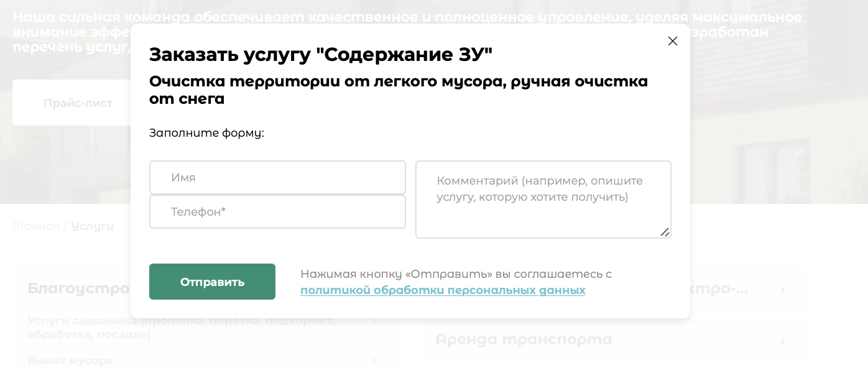Screen dimensions: 868x368
Task: Grab the comment box resize handle
Action: [x=665, y=232]
